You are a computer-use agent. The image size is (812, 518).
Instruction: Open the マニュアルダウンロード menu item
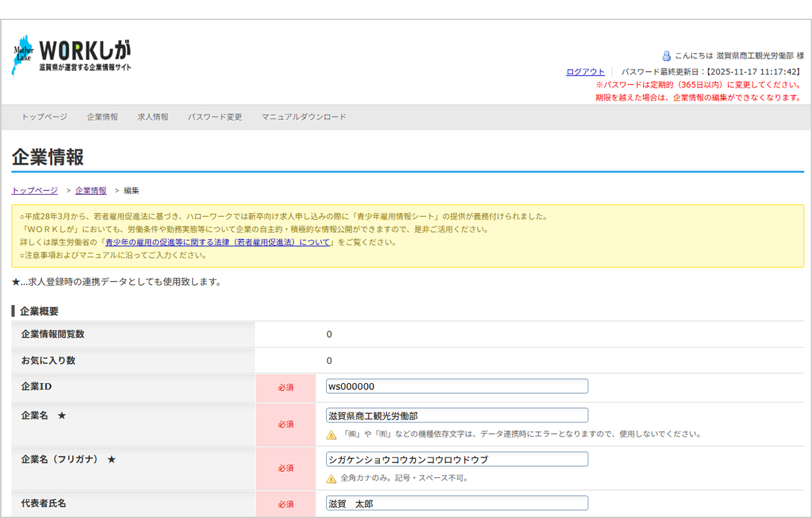(304, 117)
